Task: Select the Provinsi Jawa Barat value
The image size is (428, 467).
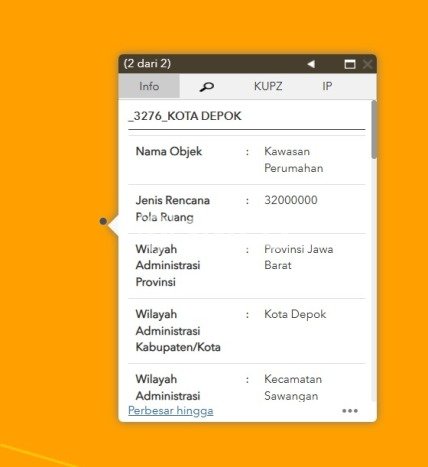Action: (299, 257)
